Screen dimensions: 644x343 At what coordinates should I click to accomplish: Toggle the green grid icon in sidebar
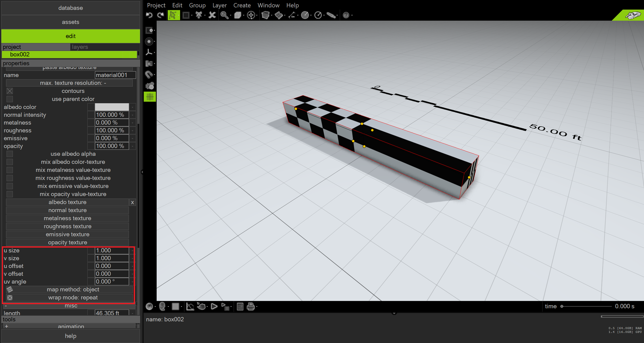tap(150, 97)
